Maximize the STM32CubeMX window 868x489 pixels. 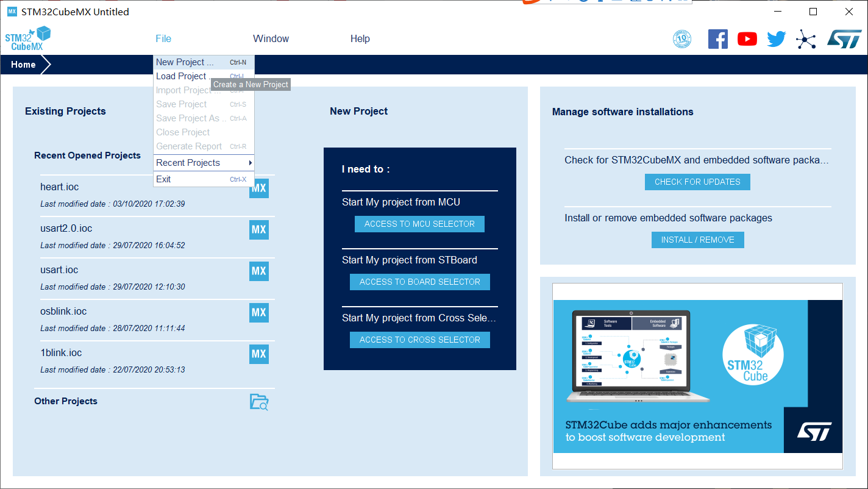tap(813, 12)
